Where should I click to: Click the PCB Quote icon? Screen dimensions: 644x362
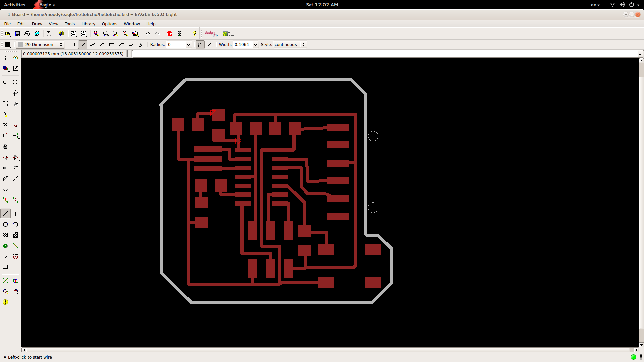pyautogui.click(x=229, y=34)
